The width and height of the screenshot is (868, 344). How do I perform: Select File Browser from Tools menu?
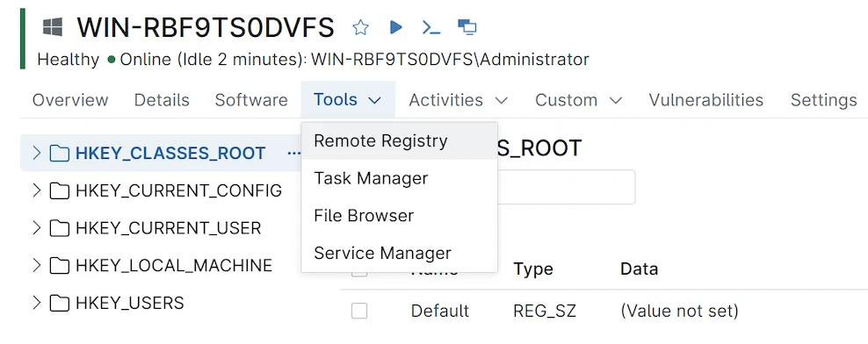coord(399,216)
